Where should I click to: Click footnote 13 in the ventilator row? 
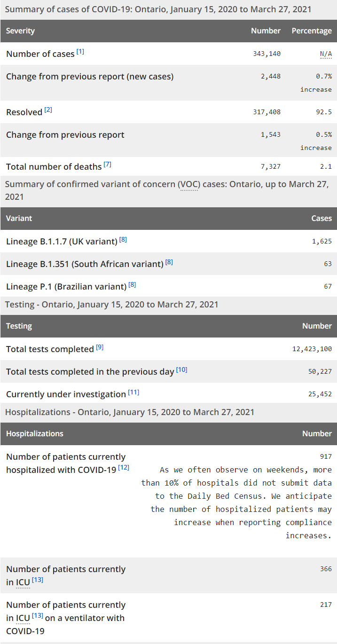tap(38, 616)
